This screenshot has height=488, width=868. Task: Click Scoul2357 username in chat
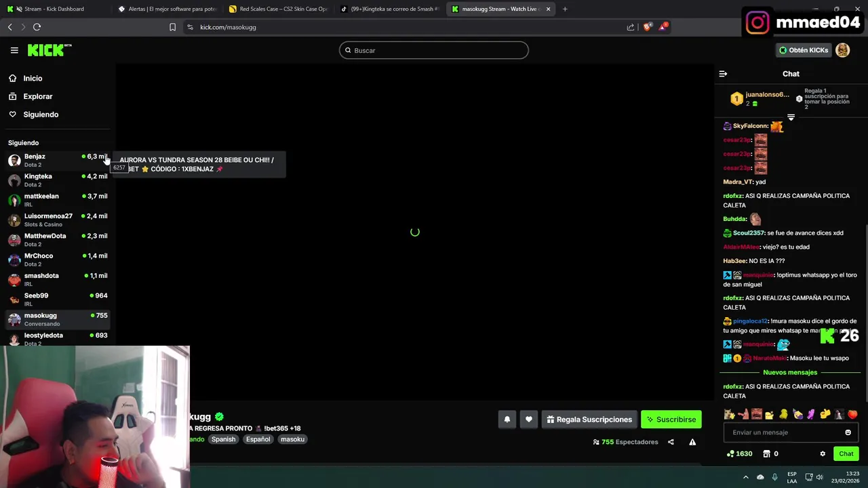[748, 233]
